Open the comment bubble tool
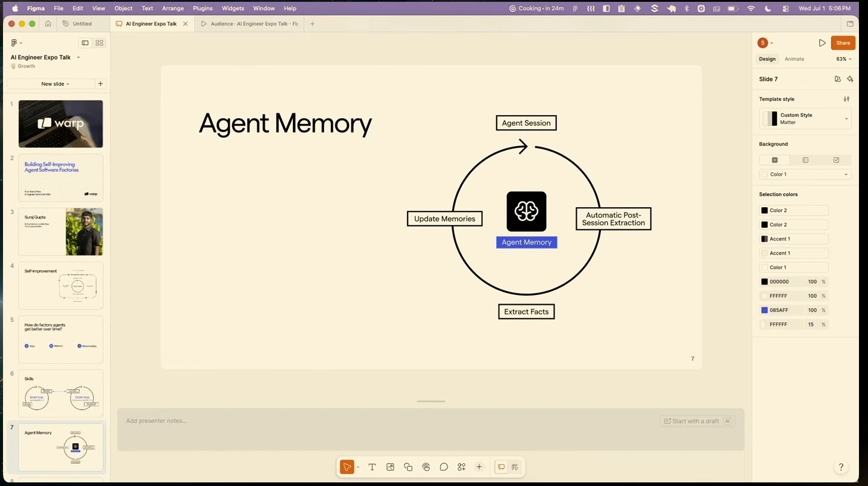The height and width of the screenshot is (486, 868). point(444,467)
